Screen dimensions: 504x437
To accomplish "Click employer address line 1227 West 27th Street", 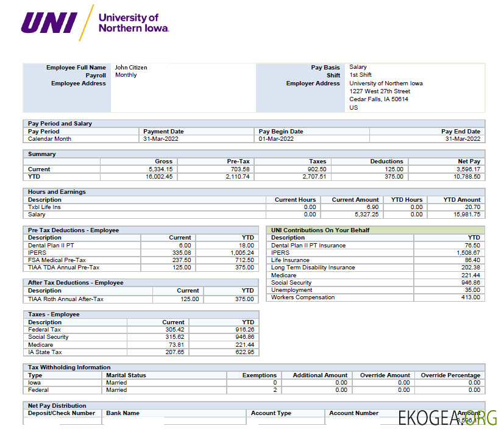I will click(x=380, y=91).
